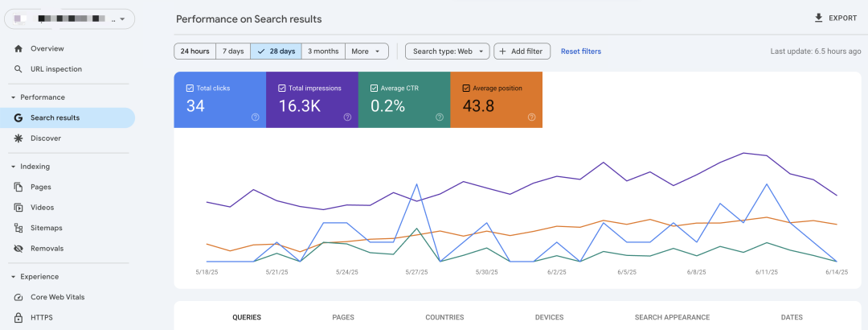This screenshot has height=330, width=868.
Task: Toggle the Average position checkbox
Action: 466,89
